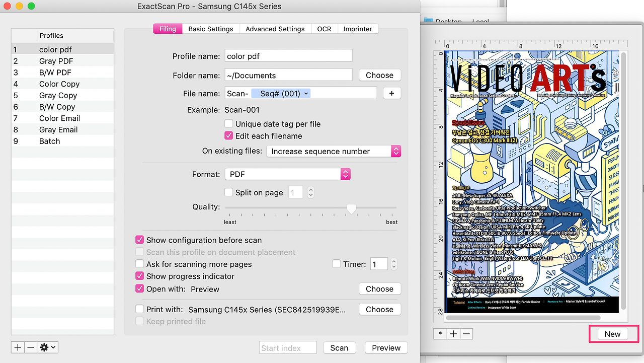Viewport: 644px width, 363px height.
Task: Disable Show progress indicator
Action: [139, 276]
